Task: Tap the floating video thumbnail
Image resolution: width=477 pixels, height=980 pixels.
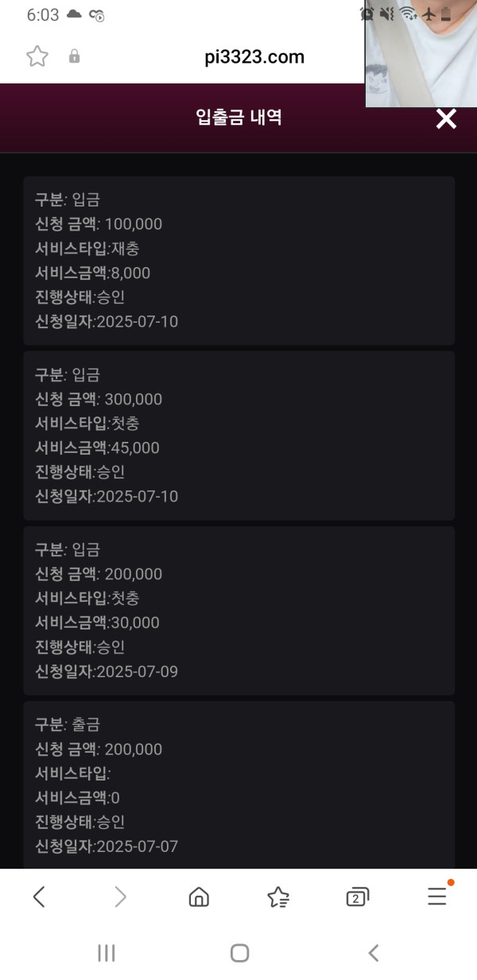Action: pos(421,54)
